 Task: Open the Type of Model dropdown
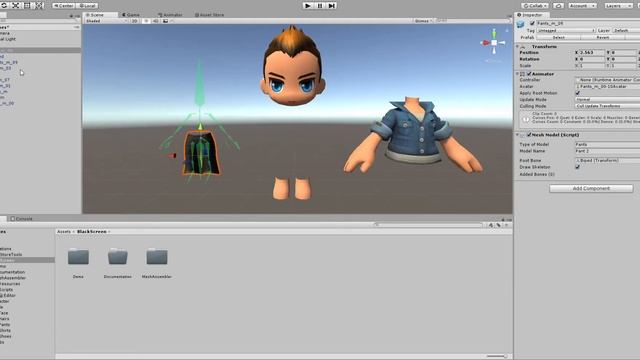(x=607, y=144)
